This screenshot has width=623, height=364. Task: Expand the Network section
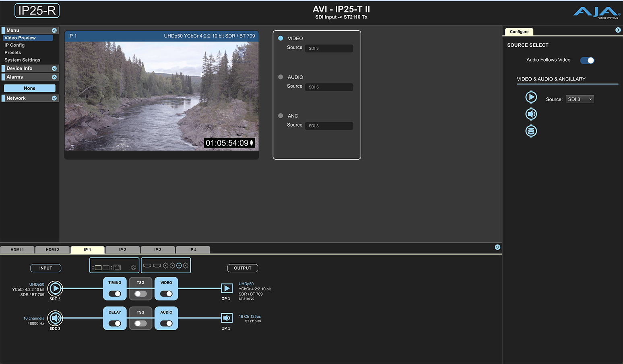54,98
